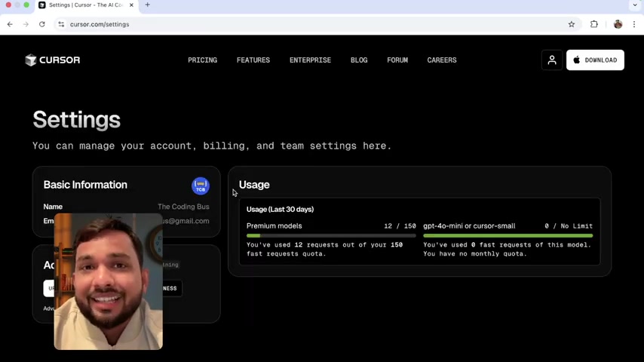Go to Features in navigation
This screenshot has width=644, height=362.
point(253,60)
